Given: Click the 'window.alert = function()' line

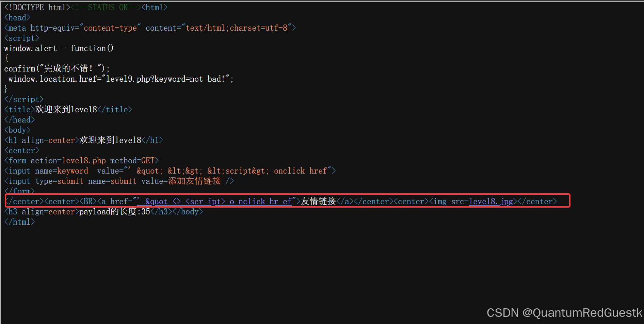Looking at the screenshot, I should point(59,48).
